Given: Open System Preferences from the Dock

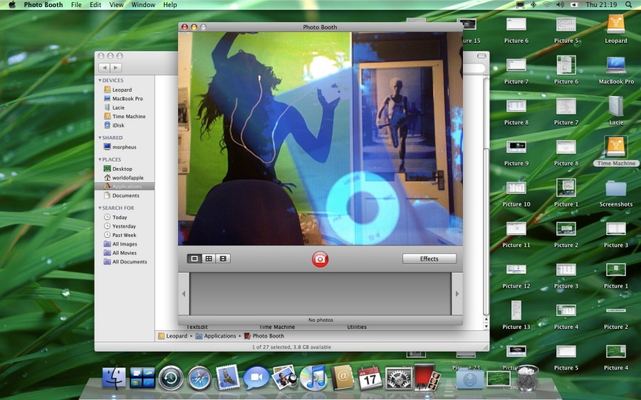Looking at the screenshot, I should point(398,378).
